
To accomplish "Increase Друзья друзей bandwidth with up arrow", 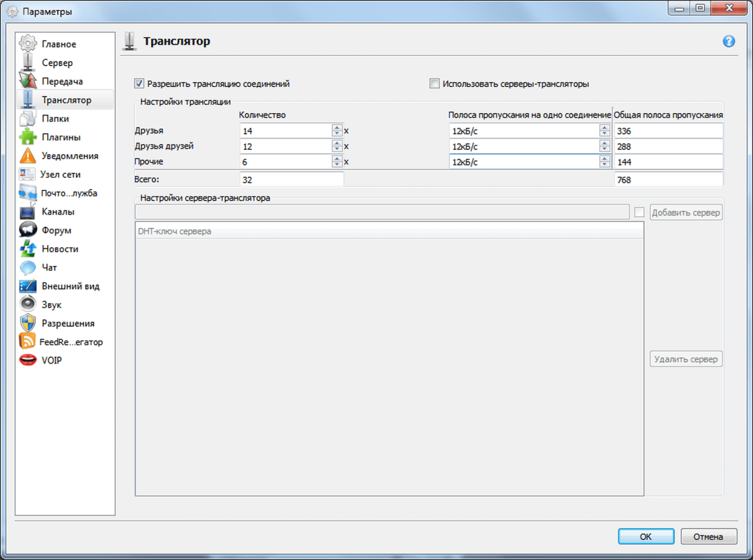I will click(604, 143).
